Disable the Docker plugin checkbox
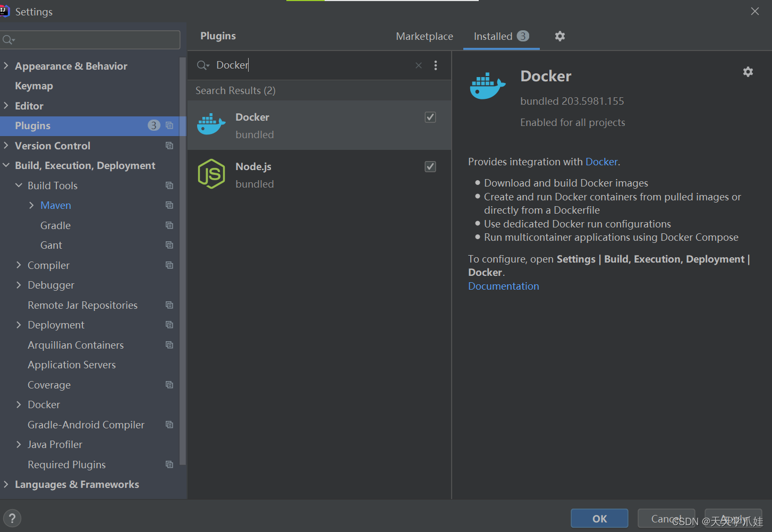Screen dimensions: 772x532 [x=430, y=117]
